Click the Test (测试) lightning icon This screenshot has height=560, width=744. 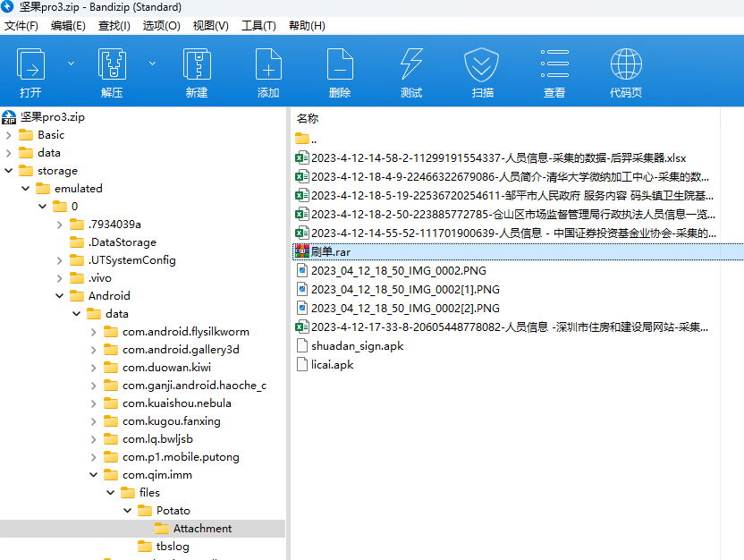tap(411, 64)
